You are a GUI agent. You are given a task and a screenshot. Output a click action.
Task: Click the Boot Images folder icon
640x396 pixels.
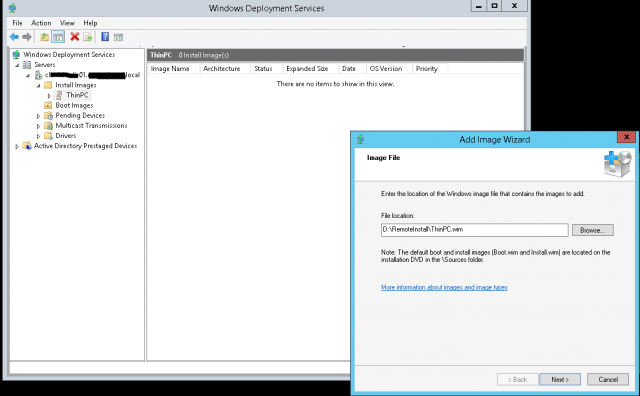48,105
